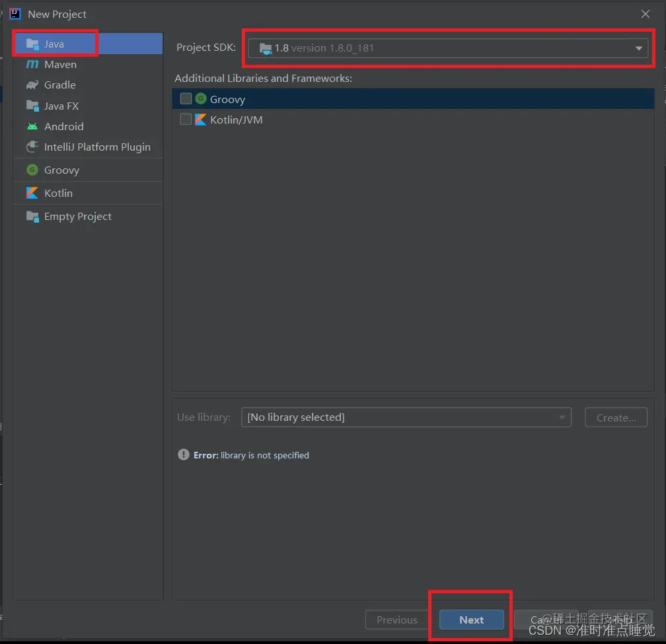Click the Android robot icon
666x644 pixels.
[32, 127]
